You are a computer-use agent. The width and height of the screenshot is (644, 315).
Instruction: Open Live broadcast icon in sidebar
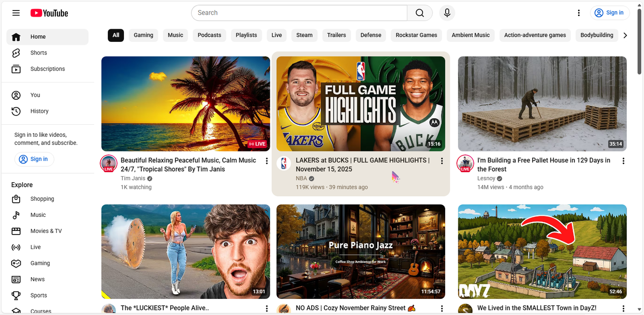click(x=16, y=247)
